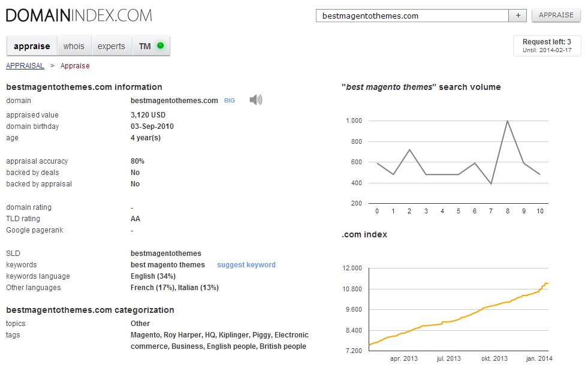
Task: Click the suggest keyword link
Action: tap(246, 265)
